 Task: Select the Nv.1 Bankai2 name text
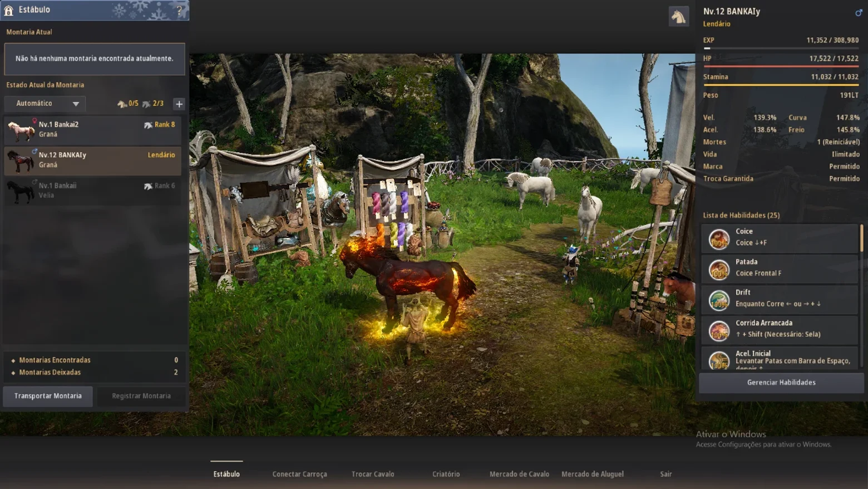point(58,125)
